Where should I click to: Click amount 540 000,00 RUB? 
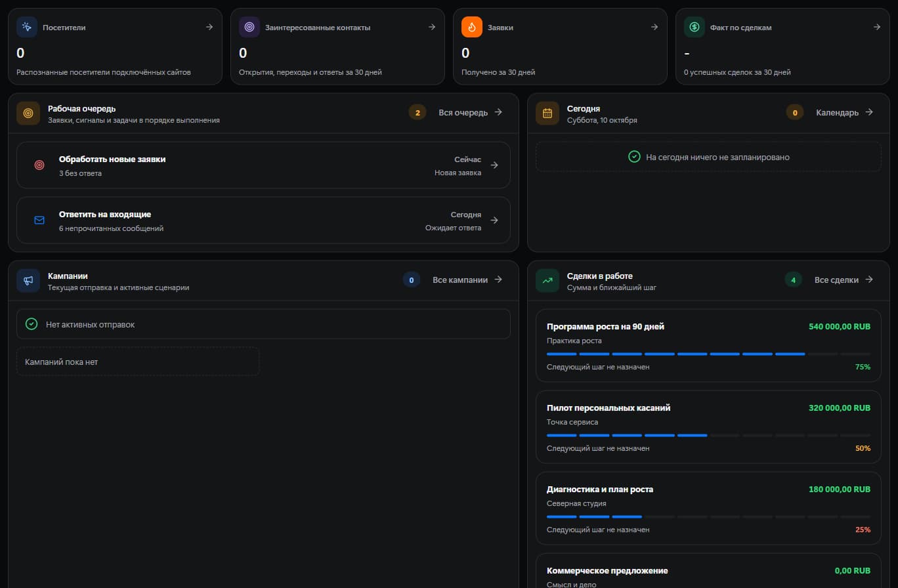point(840,326)
